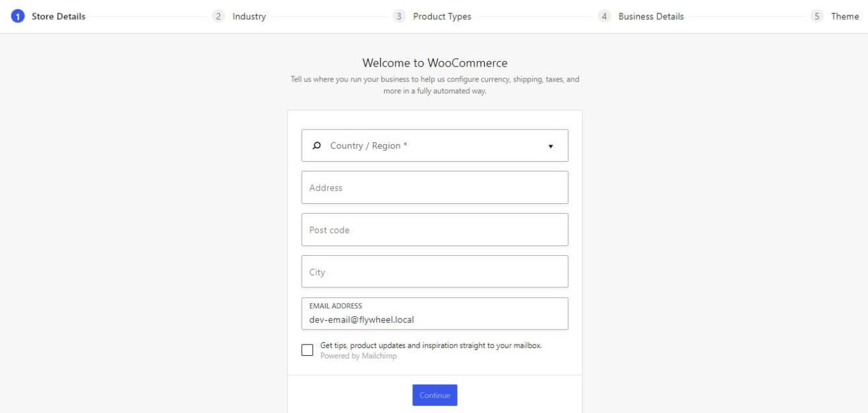The height and width of the screenshot is (413, 868).
Task: Click the step 3 number circle
Action: [x=399, y=16]
